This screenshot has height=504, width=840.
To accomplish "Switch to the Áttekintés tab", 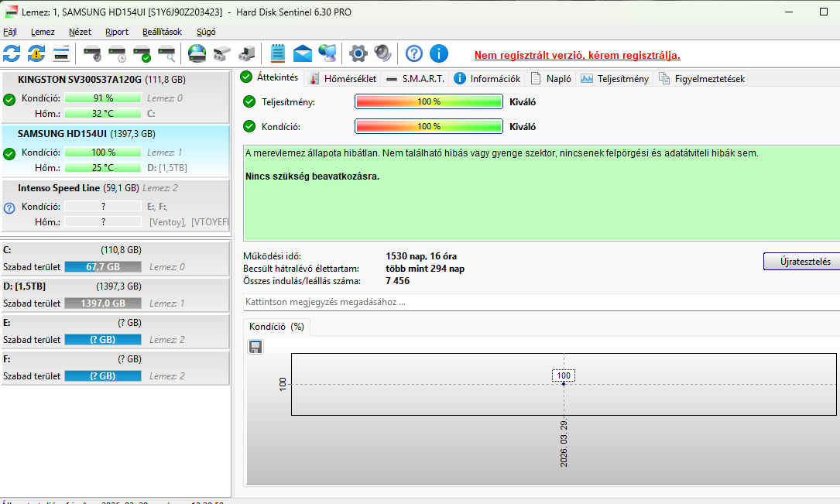I will (x=269, y=77).
